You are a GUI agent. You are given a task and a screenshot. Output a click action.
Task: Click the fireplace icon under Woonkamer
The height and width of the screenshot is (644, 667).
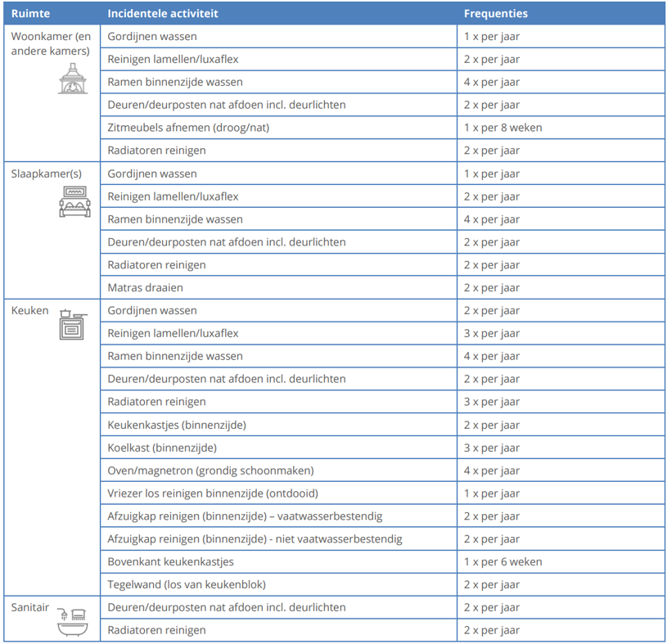coord(72,79)
